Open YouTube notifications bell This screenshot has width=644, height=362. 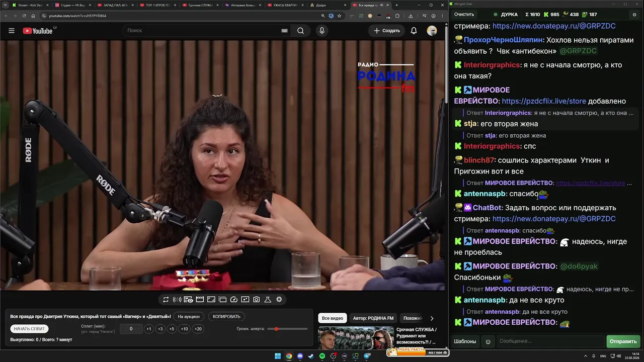[414, 31]
